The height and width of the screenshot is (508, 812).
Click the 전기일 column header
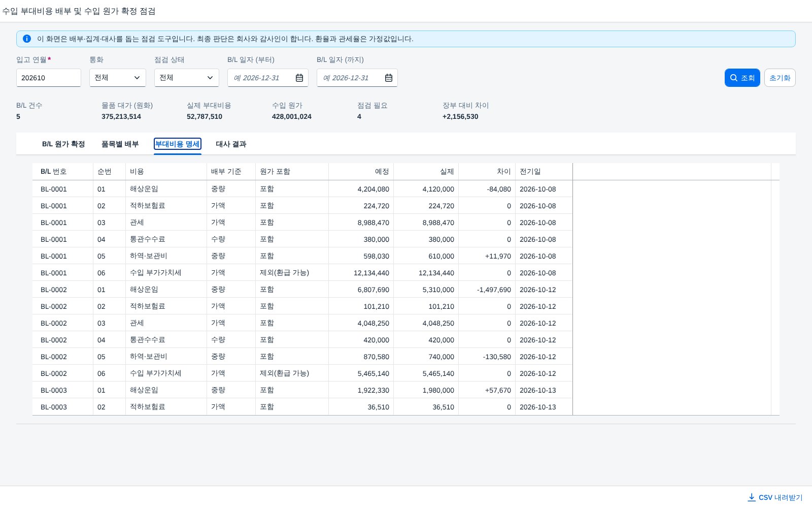click(x=544, y=172)
